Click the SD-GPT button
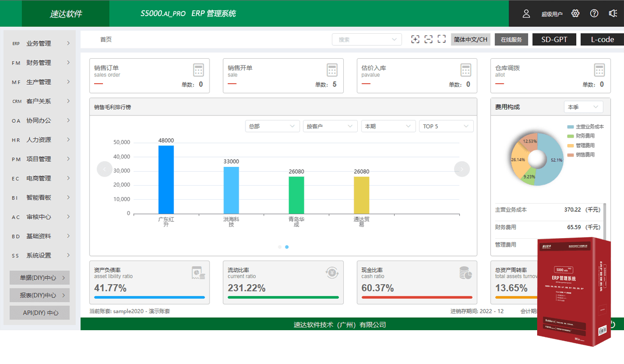Viewport: 624px width, 364px height. click(x=554, y=39)
